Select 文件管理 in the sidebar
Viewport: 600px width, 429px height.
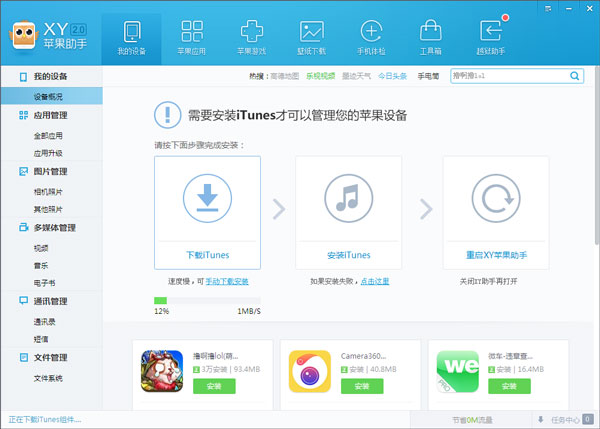pos(51,357)
